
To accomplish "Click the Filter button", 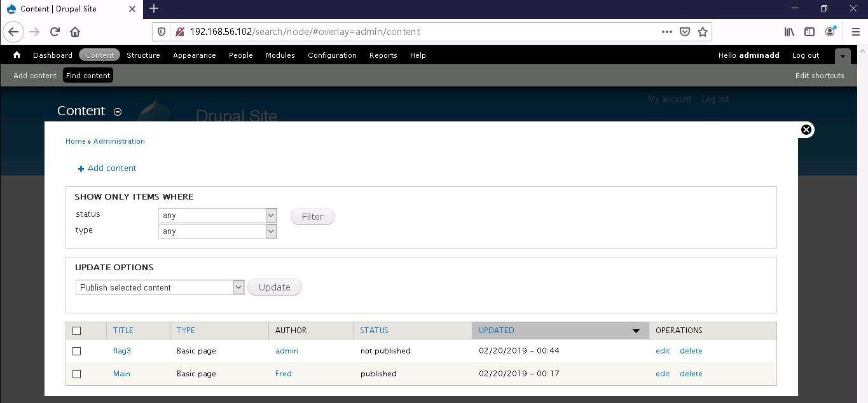I will [313, 217].
